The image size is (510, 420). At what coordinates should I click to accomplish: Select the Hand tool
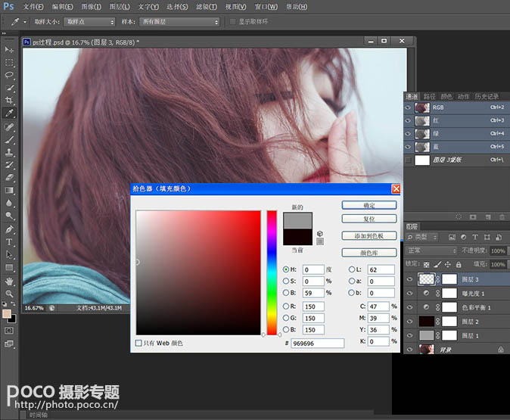pyautogui.click(x=10, y=281)
